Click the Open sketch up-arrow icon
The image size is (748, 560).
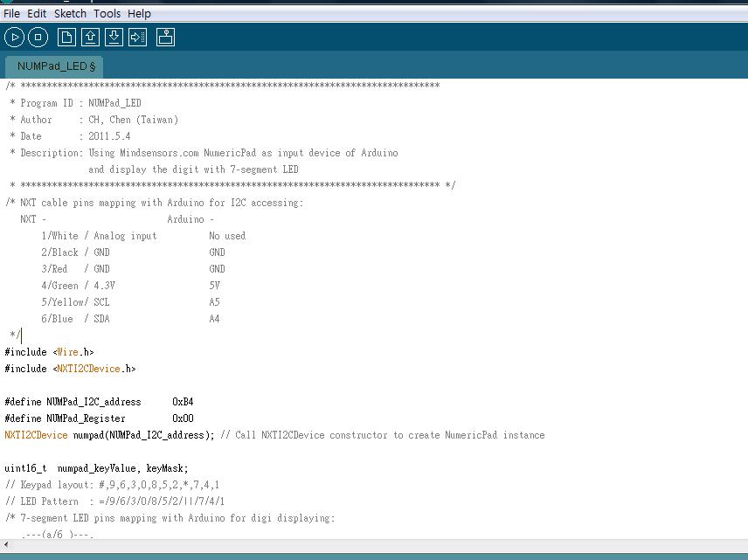click(90, 37)
